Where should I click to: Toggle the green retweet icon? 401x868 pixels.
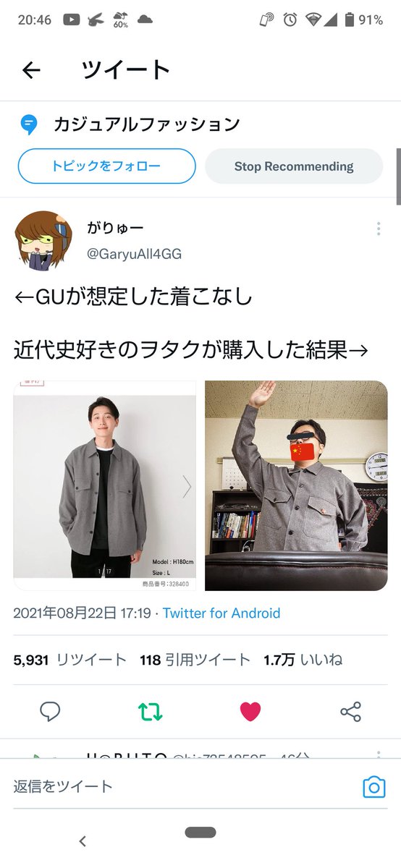151,712
